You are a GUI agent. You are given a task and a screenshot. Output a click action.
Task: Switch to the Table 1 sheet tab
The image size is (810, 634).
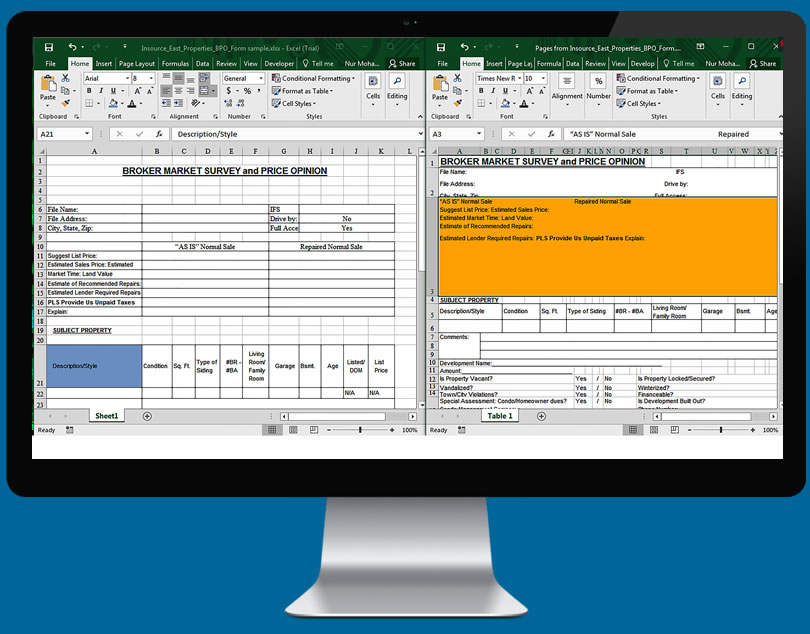point(498,415)
